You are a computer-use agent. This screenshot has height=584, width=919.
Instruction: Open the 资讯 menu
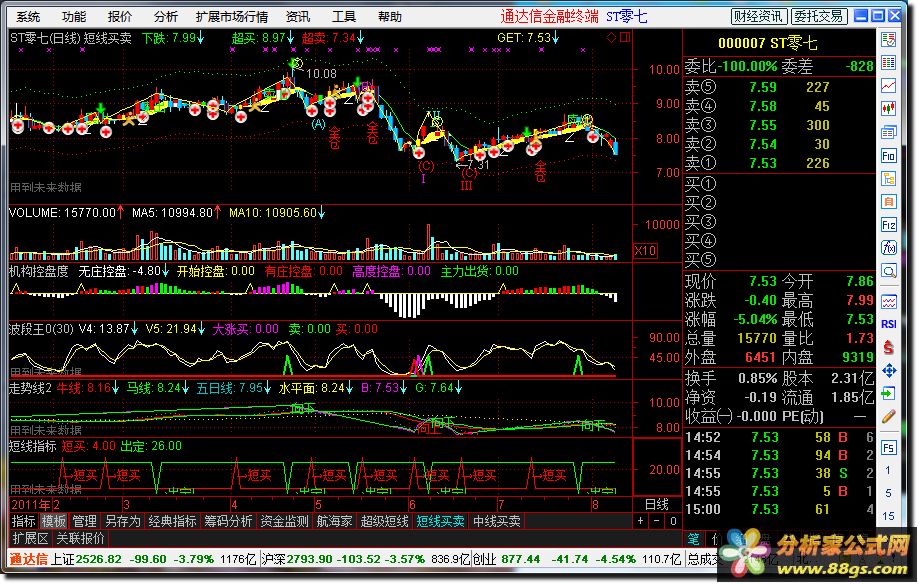point(298,16)
